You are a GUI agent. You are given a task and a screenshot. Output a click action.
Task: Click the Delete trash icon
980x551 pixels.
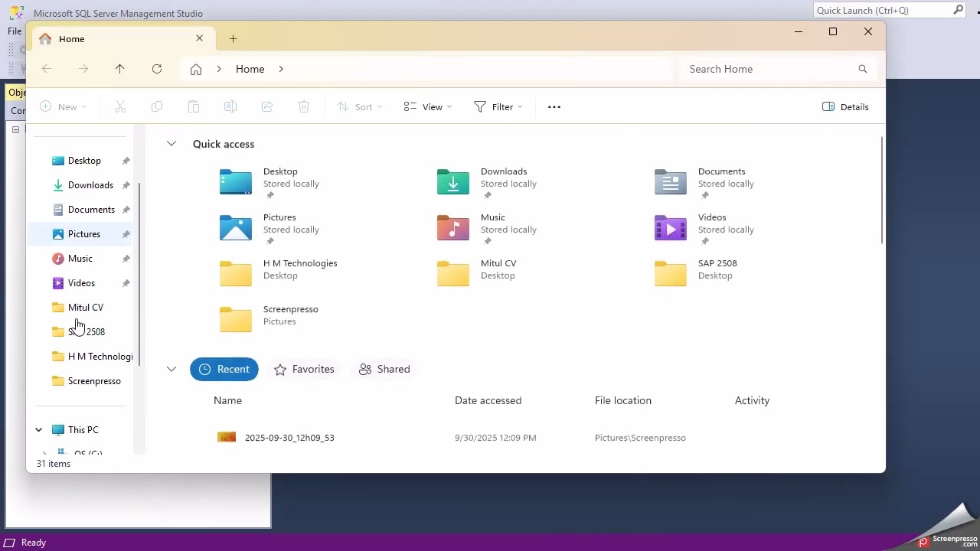tap(304, 107)
